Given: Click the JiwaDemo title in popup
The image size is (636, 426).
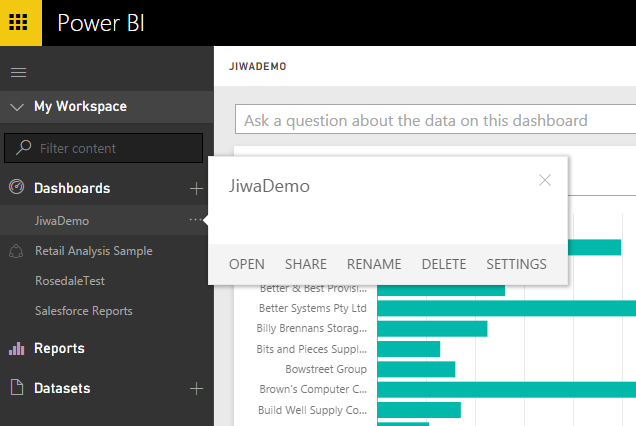Looking at the screenshot, I should click(x=269, y=186).
